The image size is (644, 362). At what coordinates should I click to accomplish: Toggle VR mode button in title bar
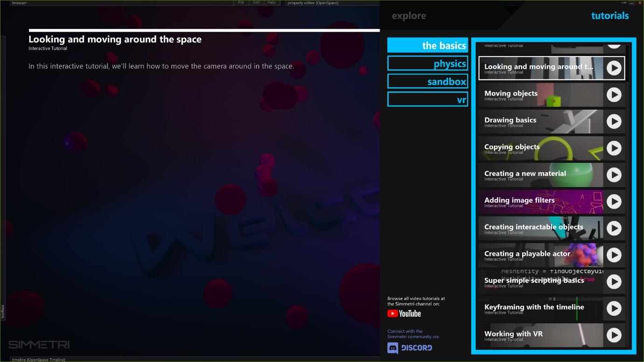pyautogui.click(x=624, y=3)
